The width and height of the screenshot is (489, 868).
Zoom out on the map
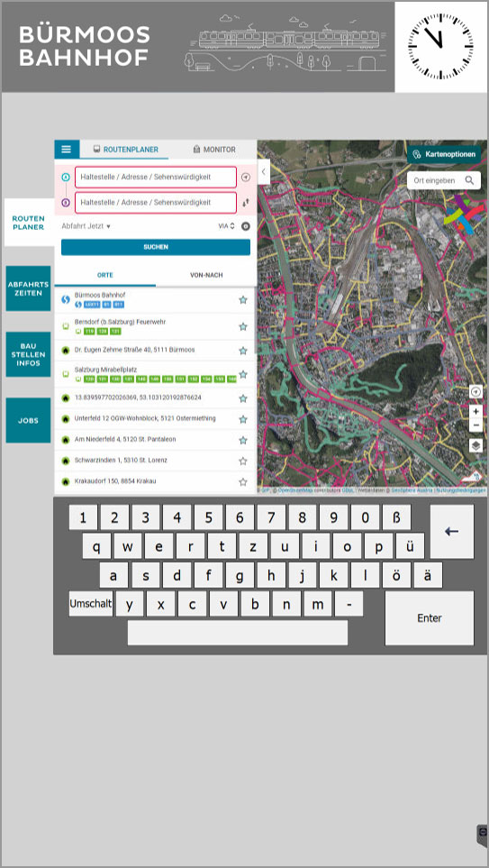(475, 425)
